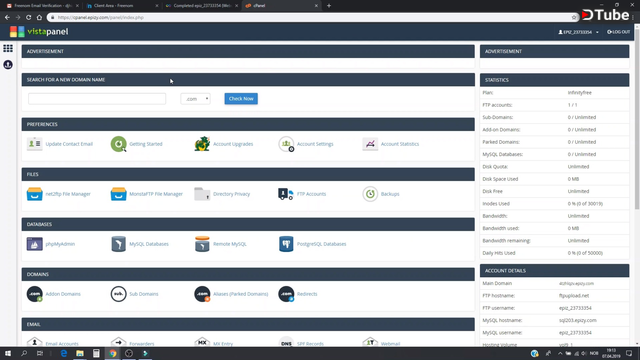Open Windows taskbar search

(x=24, y=353)
